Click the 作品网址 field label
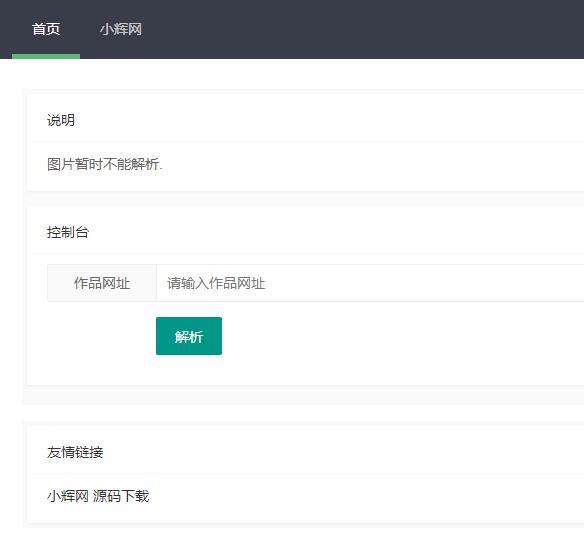 pyautogui.click(x=102, y=283)
